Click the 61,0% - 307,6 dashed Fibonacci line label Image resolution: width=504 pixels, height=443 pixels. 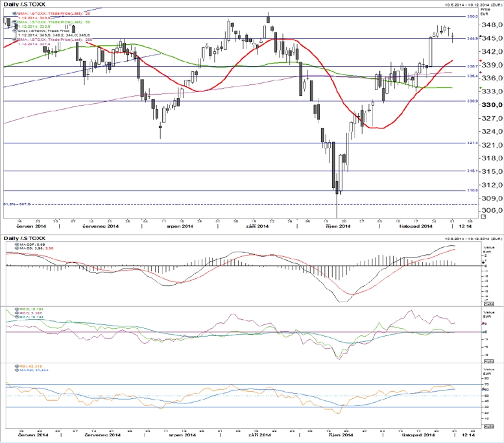(17, 204)
